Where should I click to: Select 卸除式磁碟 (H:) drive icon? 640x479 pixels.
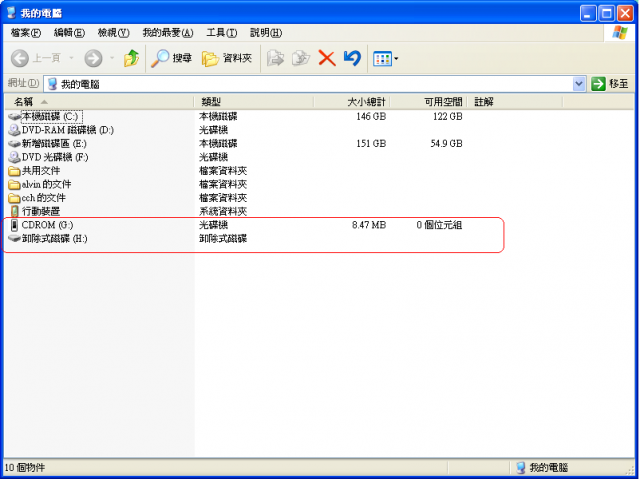(14, 238)
